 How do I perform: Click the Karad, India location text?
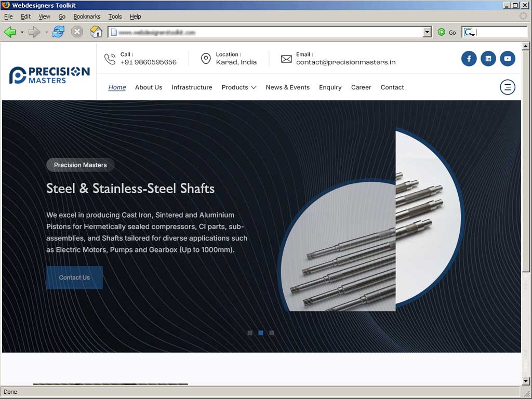[236, 62]
